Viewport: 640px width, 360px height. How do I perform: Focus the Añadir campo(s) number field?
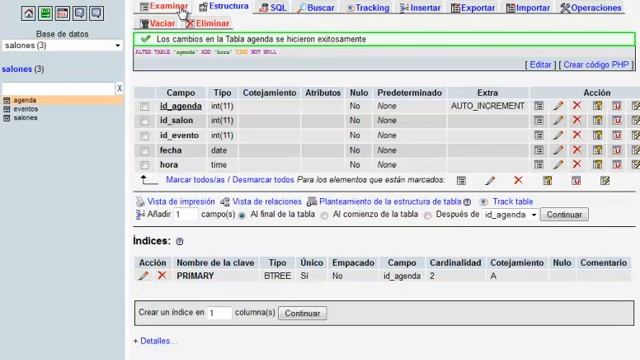click(x=186, y=214)
